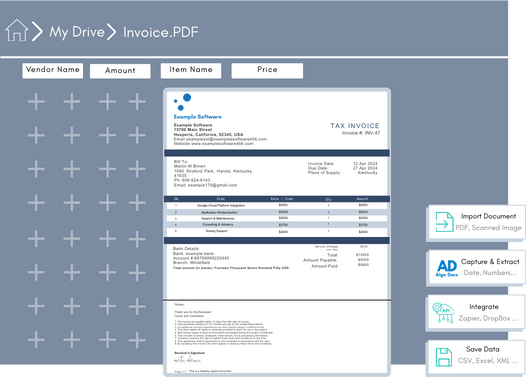Image resolution: width=530 pixels, height=380 pixels.
Task: Select the 'Application Modernization' row
Action: pos(277,212)
